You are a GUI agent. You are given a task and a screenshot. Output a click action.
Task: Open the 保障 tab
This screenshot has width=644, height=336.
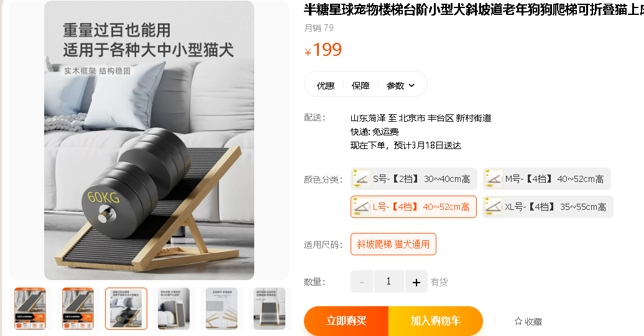point(360,85)
